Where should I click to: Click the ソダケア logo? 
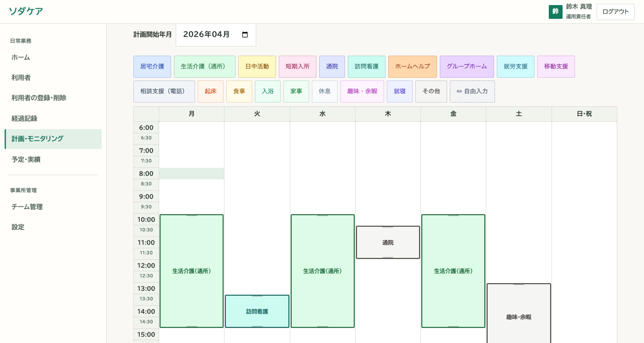pyautogui.click(x=26, y=11)
